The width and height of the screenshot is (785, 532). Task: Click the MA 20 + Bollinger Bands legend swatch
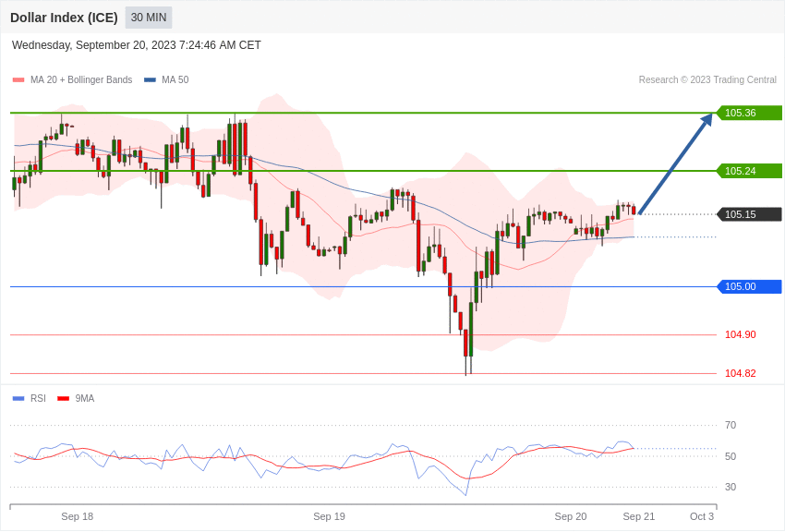(x=18, y=79)
